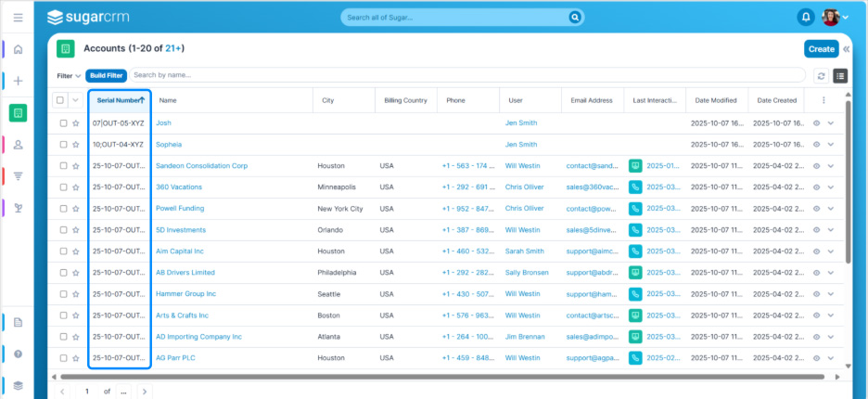Click the plus quick-create sidebar icon
Screen dimensions: 868x399
click(18, 81)
